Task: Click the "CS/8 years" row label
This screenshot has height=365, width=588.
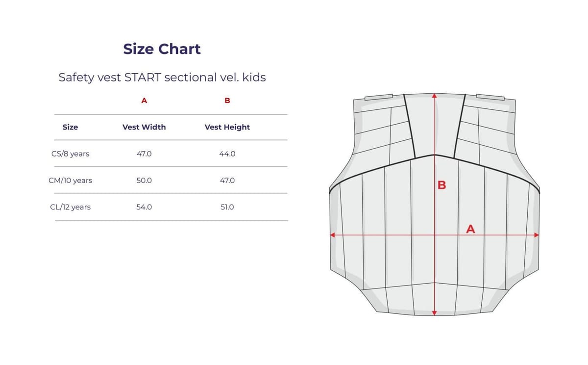Action: (x=70, y=154)
